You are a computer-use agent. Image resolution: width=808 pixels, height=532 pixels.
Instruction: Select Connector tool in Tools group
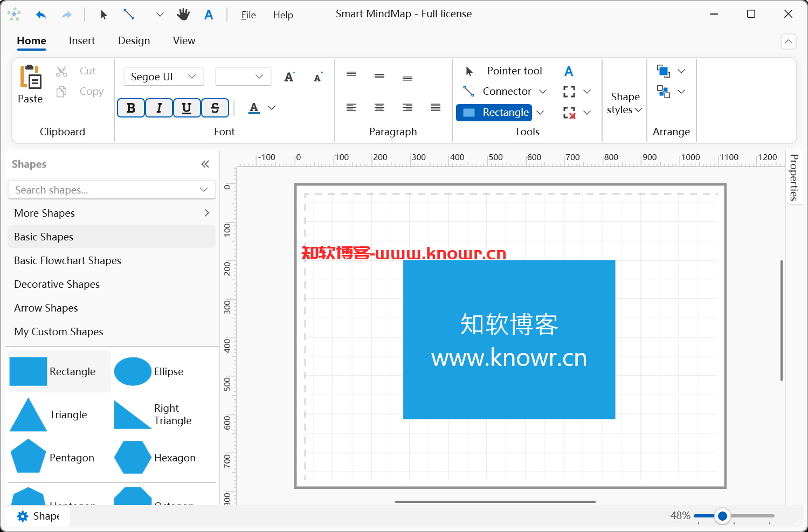click(496, 91)
